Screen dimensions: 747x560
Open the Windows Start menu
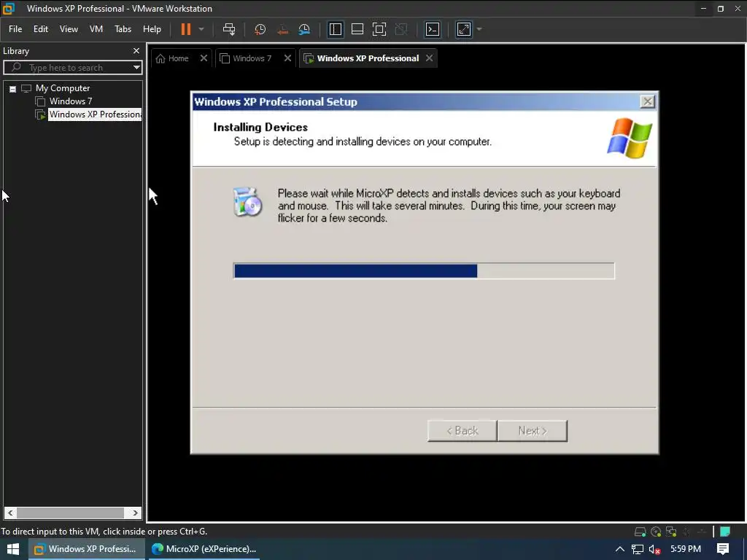(13, 549)
